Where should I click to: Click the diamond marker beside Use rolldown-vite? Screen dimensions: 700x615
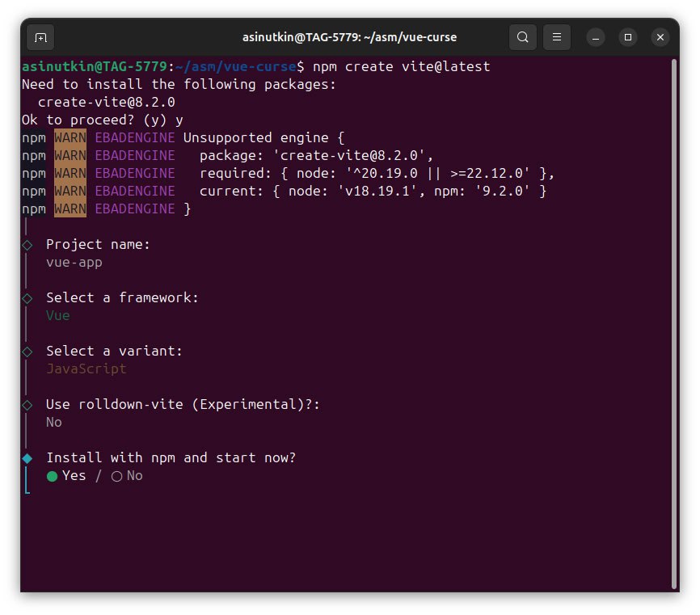click(x=27, y=405)
